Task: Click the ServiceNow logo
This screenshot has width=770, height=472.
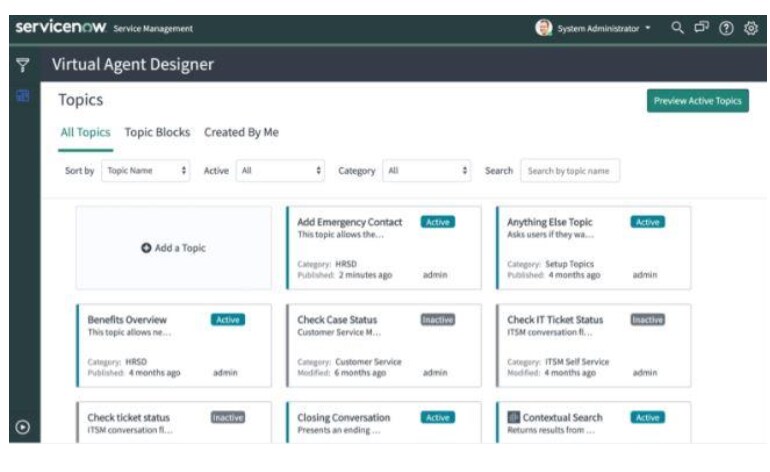Action: tap(60, 27)
